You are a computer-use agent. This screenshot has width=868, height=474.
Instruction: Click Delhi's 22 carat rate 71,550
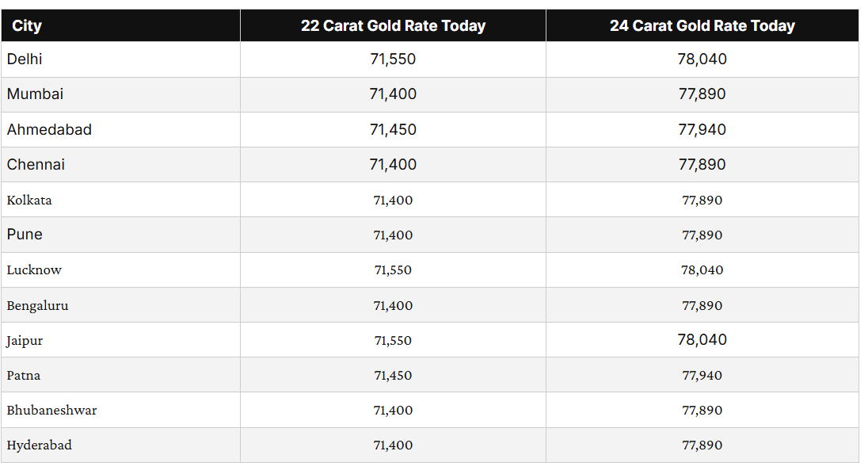[x=393, y=59]
